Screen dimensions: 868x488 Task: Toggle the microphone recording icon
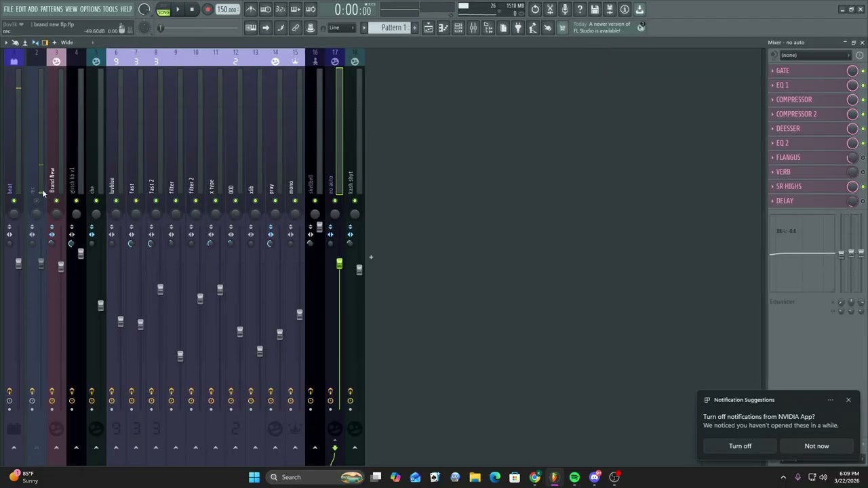(565, 9)
